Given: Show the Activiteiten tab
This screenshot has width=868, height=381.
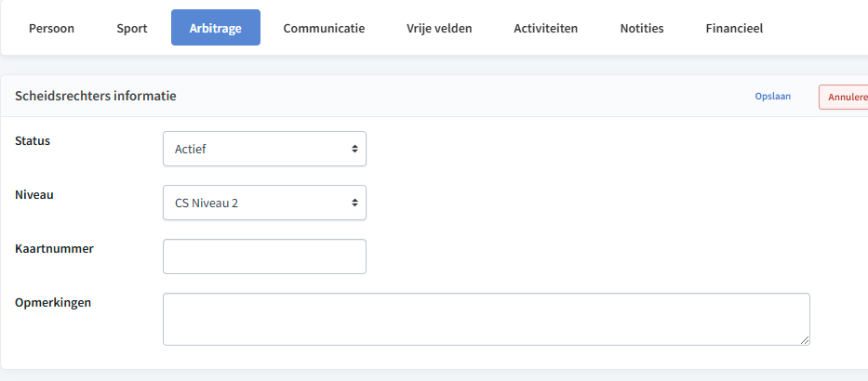Looking at the screenshot, I should [546, 28].
